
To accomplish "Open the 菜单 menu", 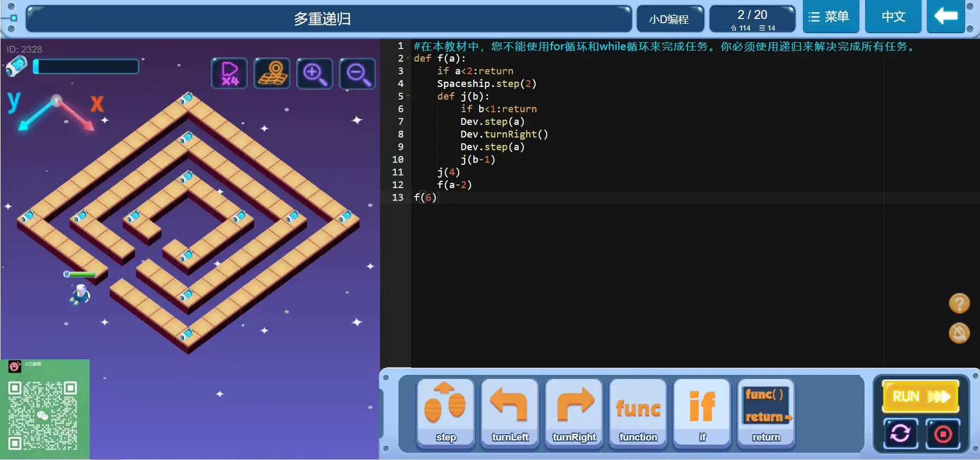I will point(830,17).
